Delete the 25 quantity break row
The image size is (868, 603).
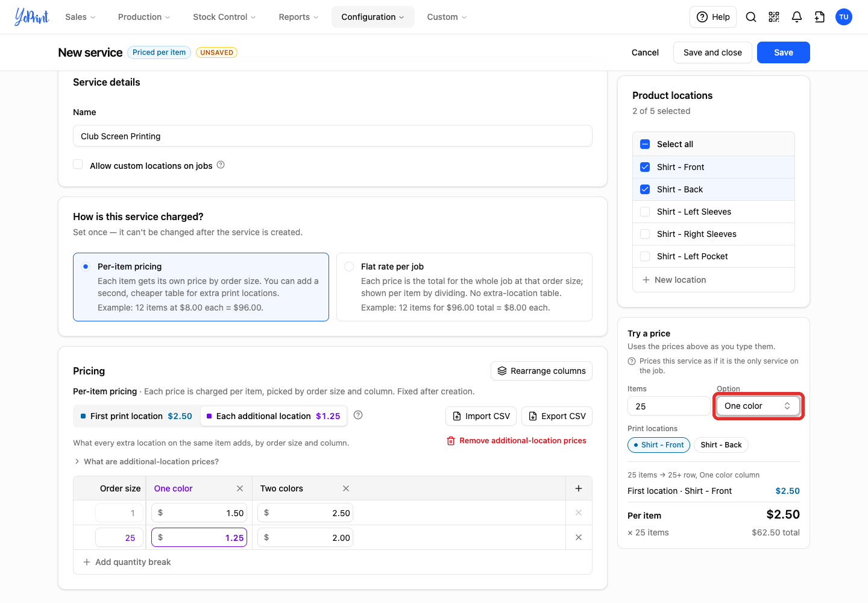579,537
